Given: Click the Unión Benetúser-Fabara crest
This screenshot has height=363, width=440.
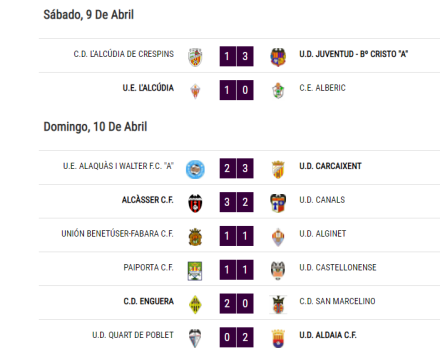Looking at the screenshot, I should (195, 237).
